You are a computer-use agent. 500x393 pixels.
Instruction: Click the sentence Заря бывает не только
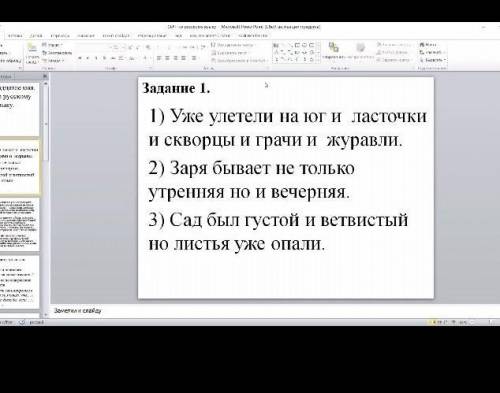click(x=251, y=180)
